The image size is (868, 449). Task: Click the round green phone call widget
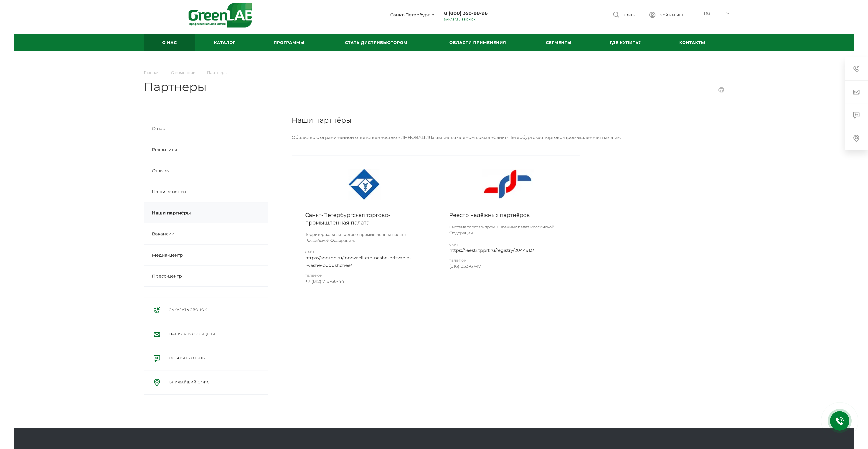pos(839,420)
